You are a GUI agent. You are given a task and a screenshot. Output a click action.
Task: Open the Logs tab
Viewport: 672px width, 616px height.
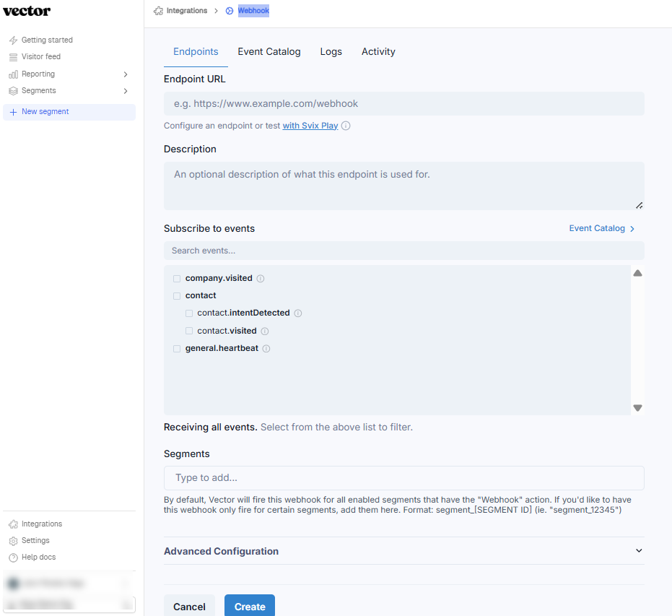(x=331, y=52)
